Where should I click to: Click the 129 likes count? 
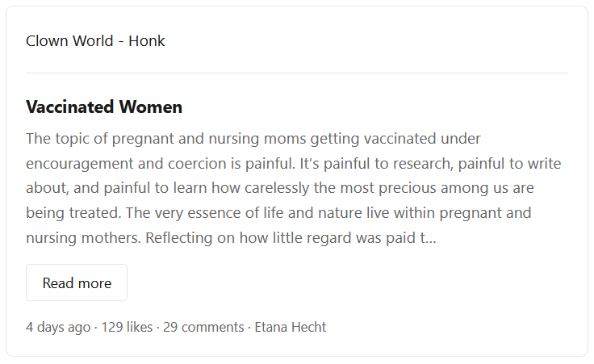(127, 327)
